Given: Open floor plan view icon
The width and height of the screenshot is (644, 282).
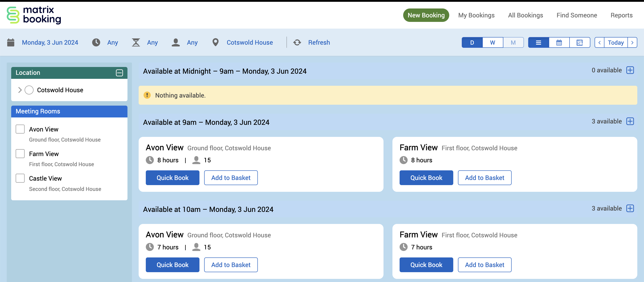Looking at the screenshot, I should [580, 43].
